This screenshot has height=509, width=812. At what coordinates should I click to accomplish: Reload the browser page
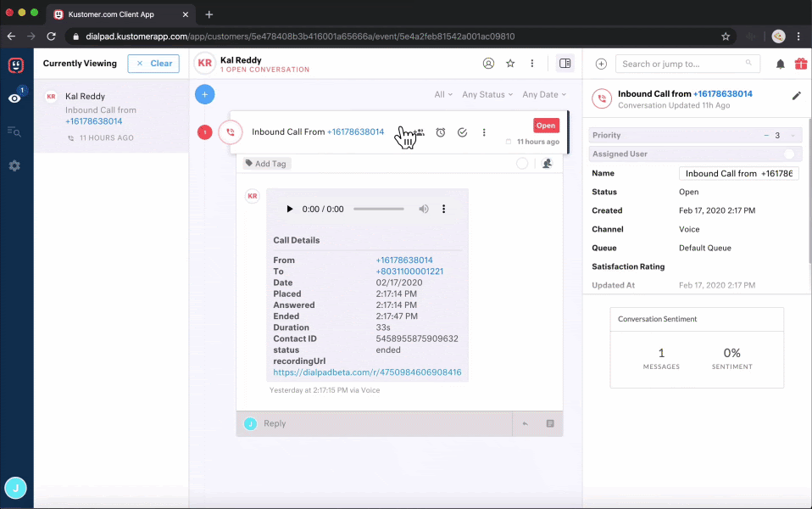coord(51,36)
